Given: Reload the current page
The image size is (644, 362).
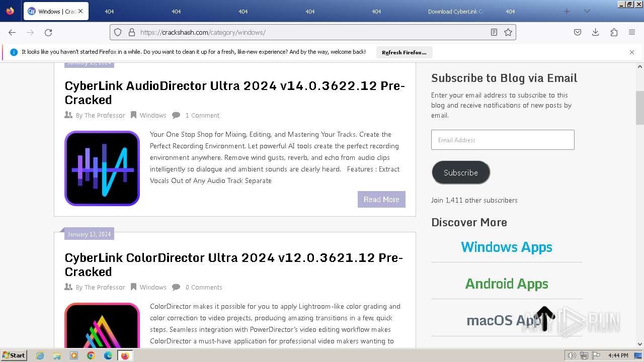Looking at the screenshot, I should pyautogui.click(x=48, y=32).
